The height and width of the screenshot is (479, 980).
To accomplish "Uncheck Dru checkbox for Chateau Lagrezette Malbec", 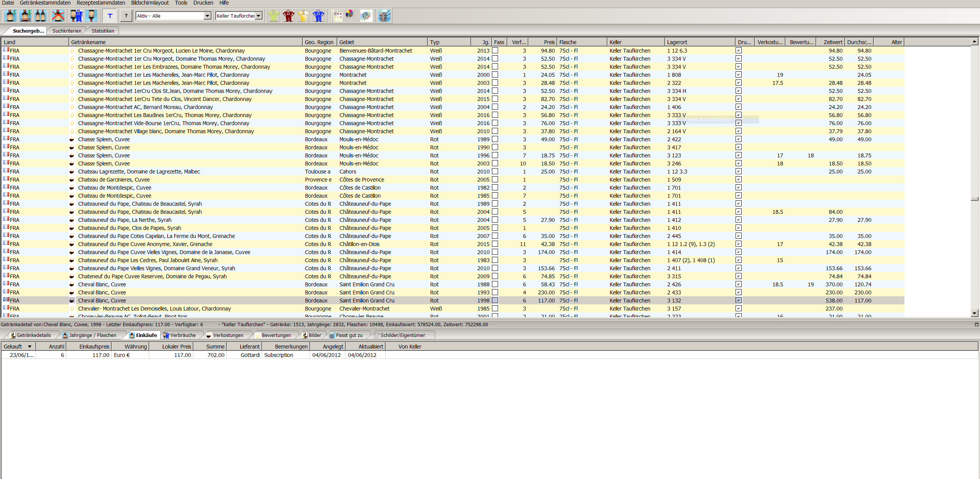I will 739,172.
